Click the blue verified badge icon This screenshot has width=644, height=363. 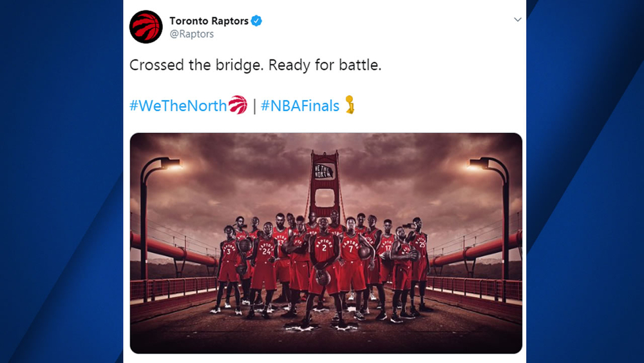256,21
